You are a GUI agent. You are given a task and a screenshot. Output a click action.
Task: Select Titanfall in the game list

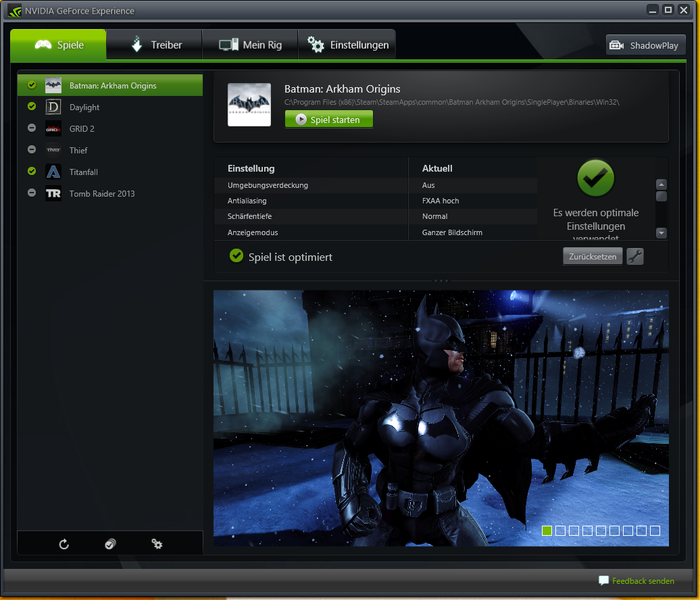tap(110, 172)
